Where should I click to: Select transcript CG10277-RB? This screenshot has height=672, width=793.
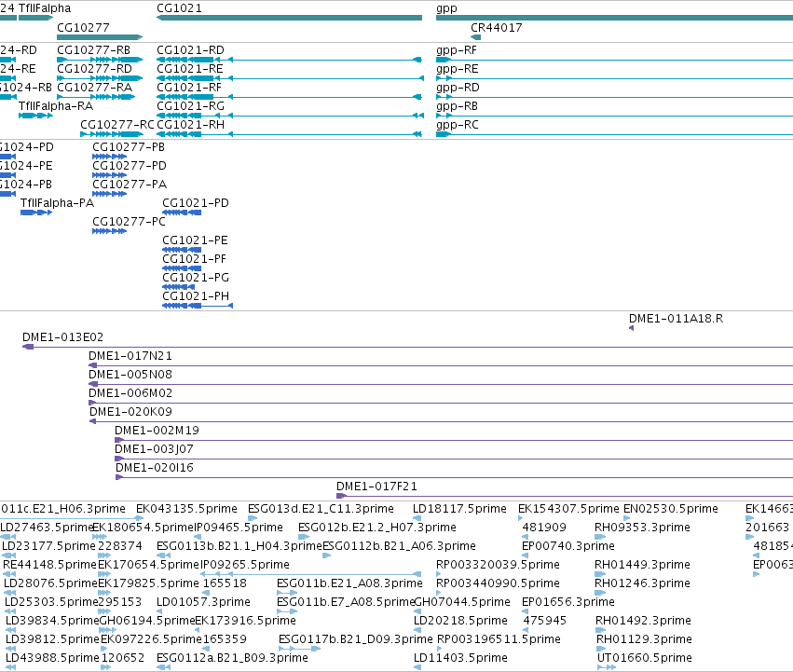100,60
